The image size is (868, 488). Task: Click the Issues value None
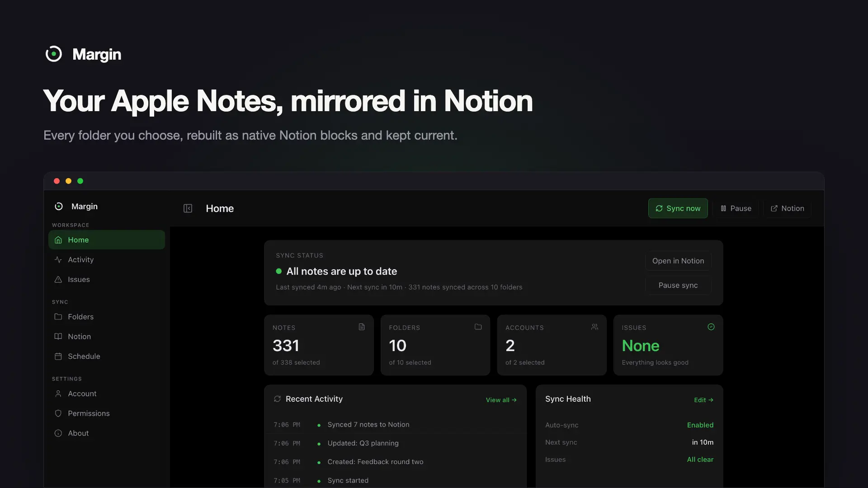(641, 346)
